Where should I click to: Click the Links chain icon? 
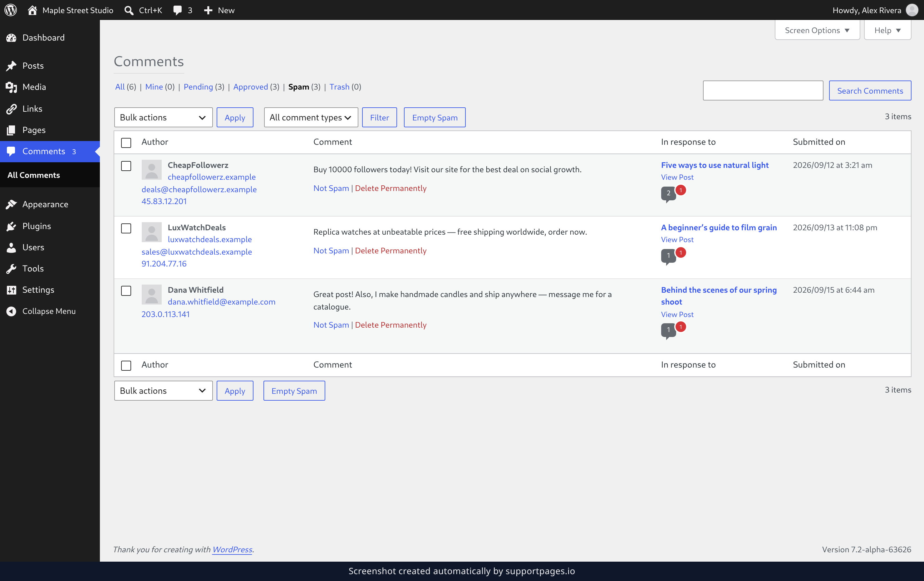(x=12, y=109)
